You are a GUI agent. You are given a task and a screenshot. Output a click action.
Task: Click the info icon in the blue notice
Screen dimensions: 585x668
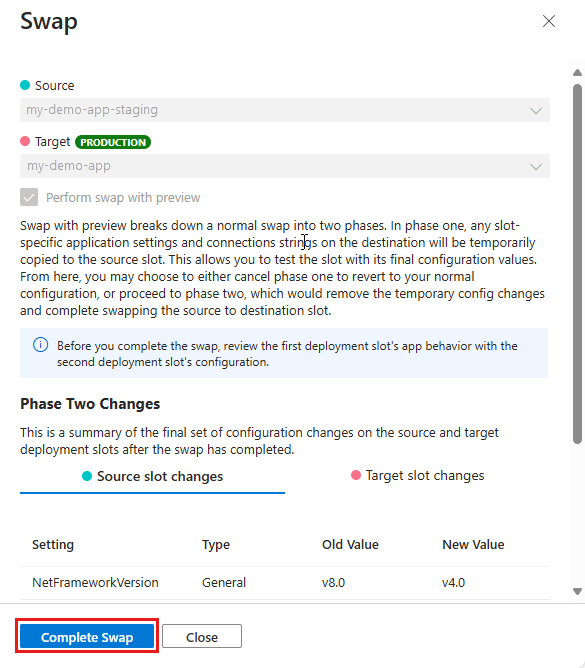[x=40, y=345]
